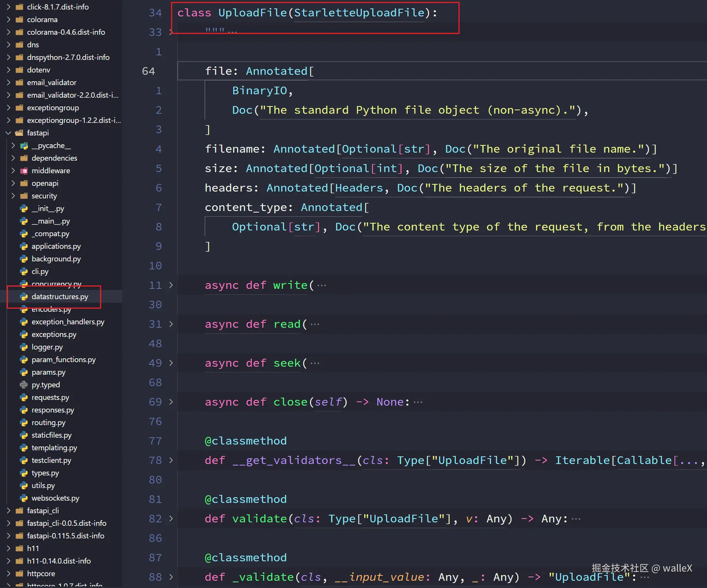Click the Python icon beside websockets.py

[x=24, y=498]
